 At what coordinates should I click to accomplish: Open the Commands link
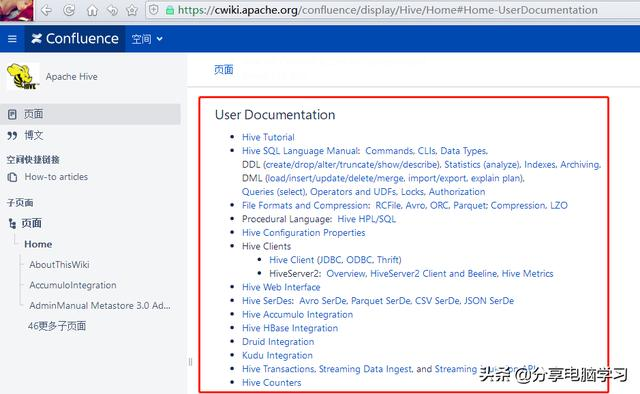click(x=389, y=151)
